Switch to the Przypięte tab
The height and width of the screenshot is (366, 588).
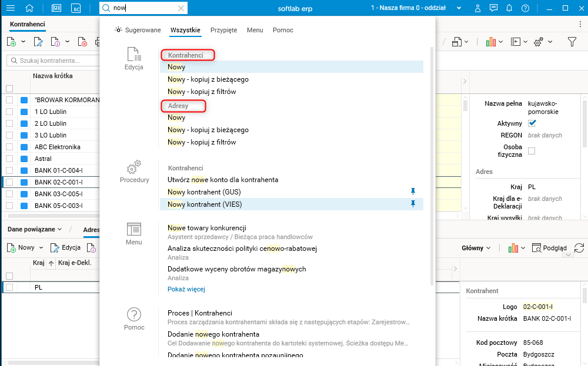223,30
